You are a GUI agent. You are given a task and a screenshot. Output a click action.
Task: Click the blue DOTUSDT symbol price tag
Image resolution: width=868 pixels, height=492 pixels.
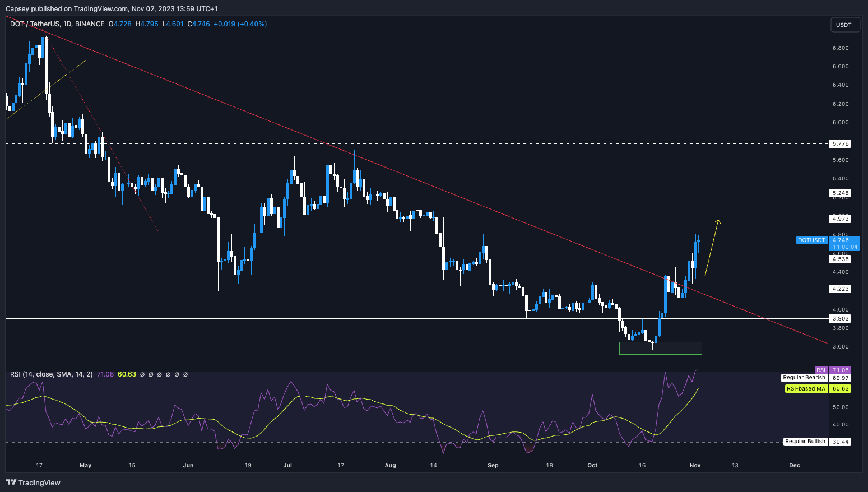[811, 240]
